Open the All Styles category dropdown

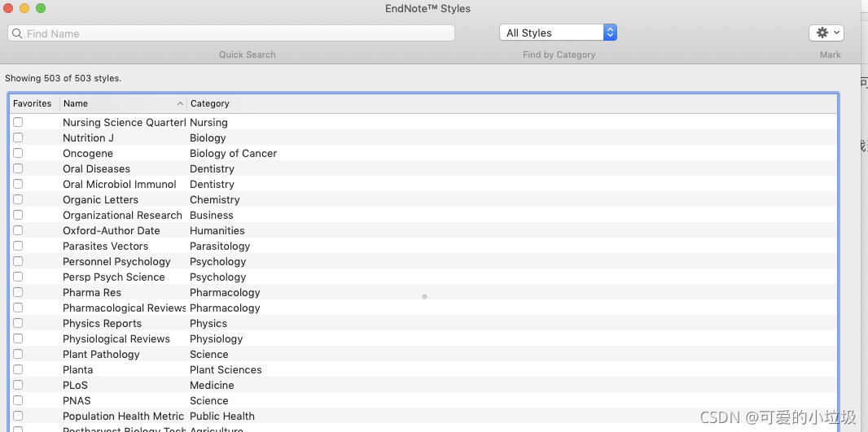pyautogui.click(x=558, y=33)
